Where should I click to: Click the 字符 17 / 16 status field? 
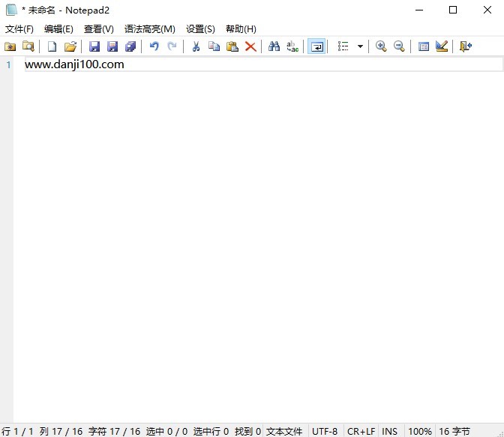[x=115, y=431]
